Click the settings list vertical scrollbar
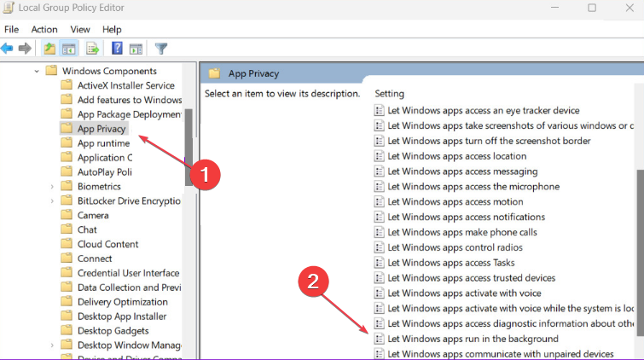Screen dimensions: 644x360 tap(640, 253)
